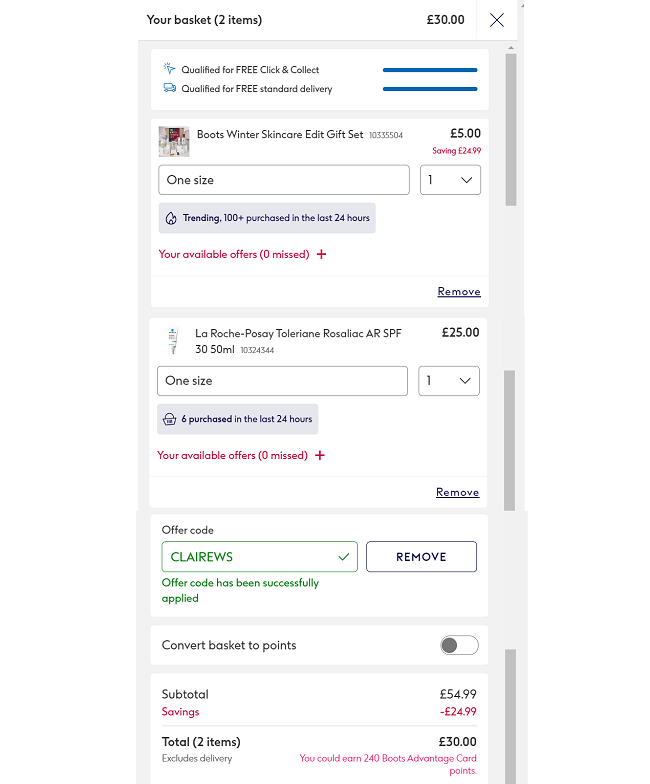Click size field of Winter Skincare Gift Set
This screenshot has width=650, height=784.
284,180
